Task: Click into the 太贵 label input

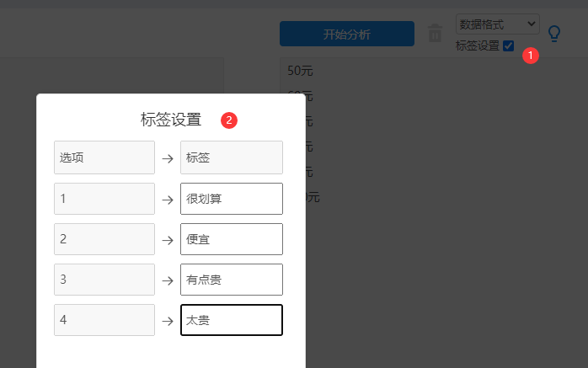Action: [231, 320]
